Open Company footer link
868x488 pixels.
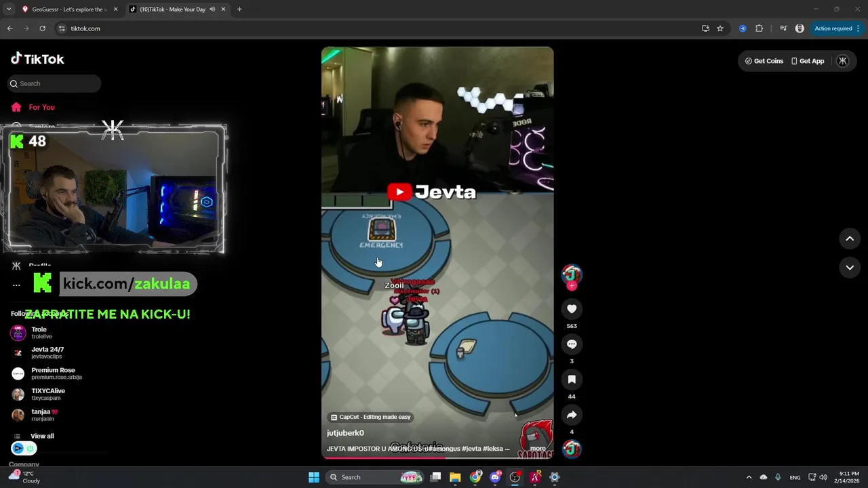(x=24, y=464)
